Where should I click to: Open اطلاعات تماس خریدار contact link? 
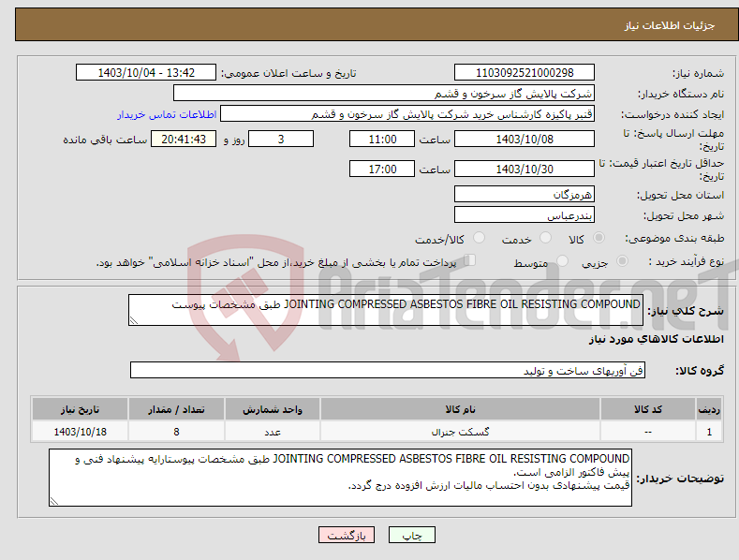click(x=167, y=114)
